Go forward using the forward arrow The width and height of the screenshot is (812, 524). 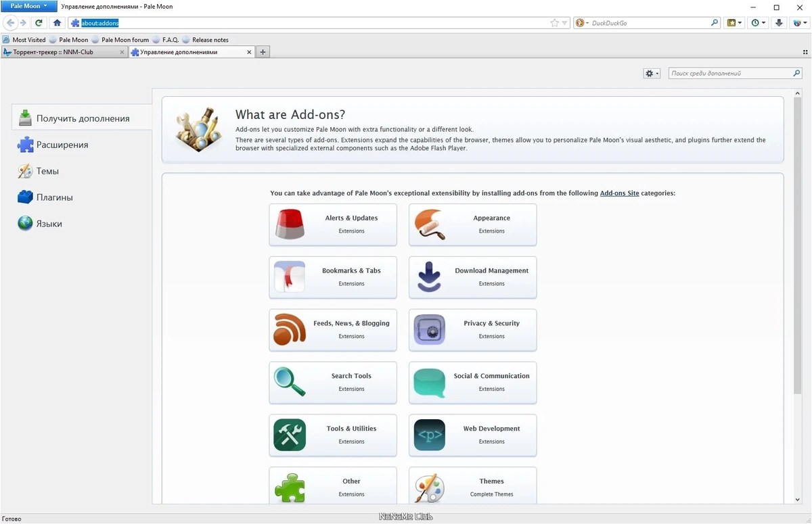click(22, 22)
